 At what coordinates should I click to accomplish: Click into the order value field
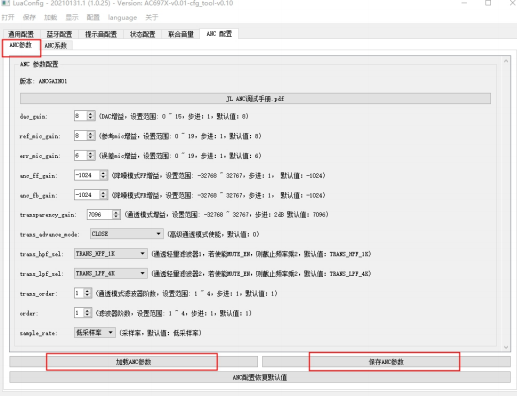click(x=79, y=313)
